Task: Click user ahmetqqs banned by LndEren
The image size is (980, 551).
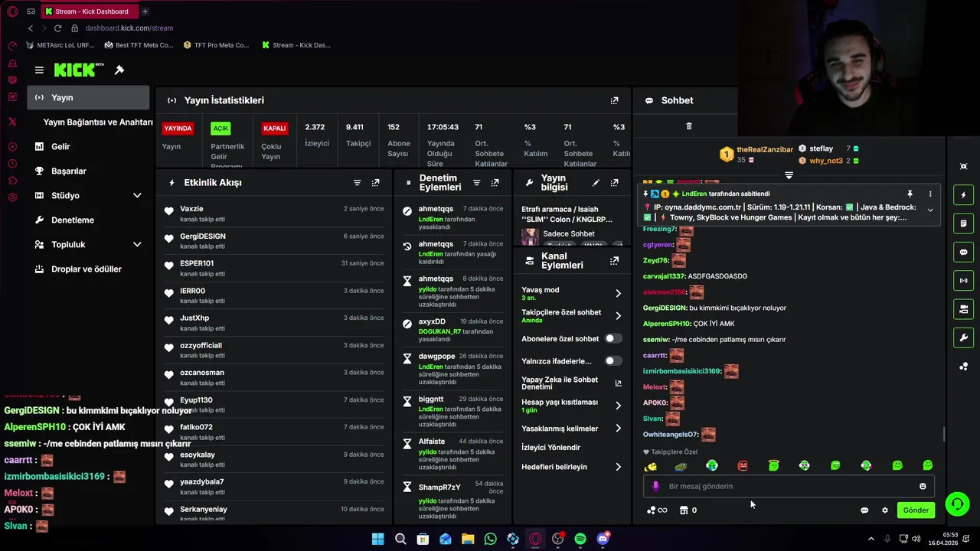Action: (436, 209)
